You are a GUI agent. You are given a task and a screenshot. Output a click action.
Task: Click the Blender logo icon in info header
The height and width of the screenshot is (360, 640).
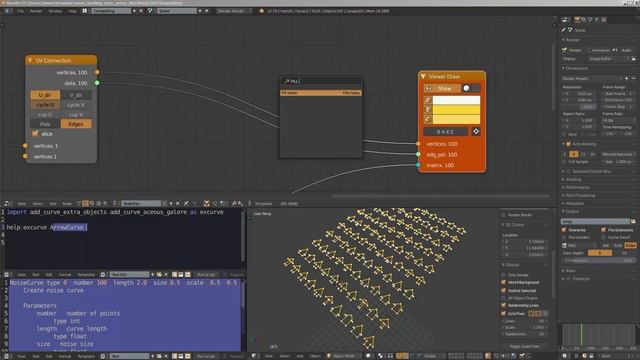tap(261, 11)
